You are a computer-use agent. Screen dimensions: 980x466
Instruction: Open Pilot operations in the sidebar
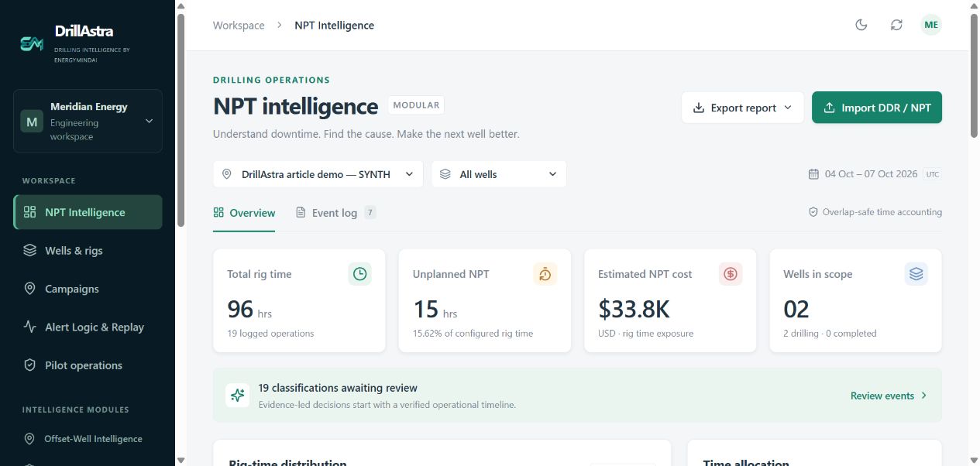click(x=88, y=365)
